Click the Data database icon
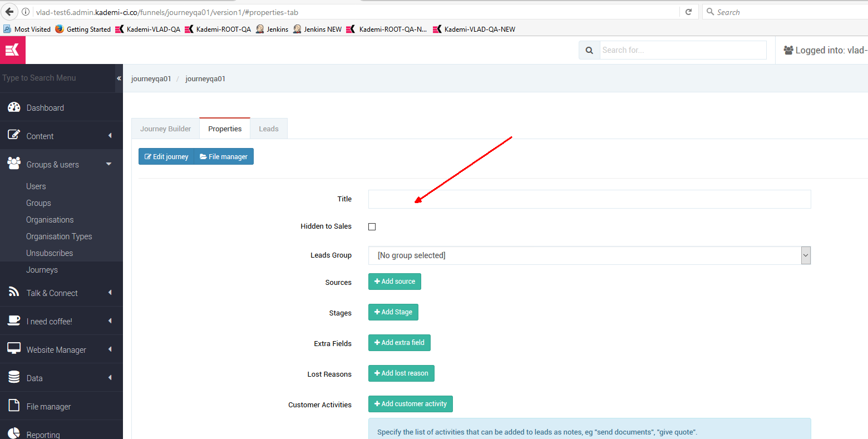This screenshot has width=868, height=439. click(x=14, y=377)
